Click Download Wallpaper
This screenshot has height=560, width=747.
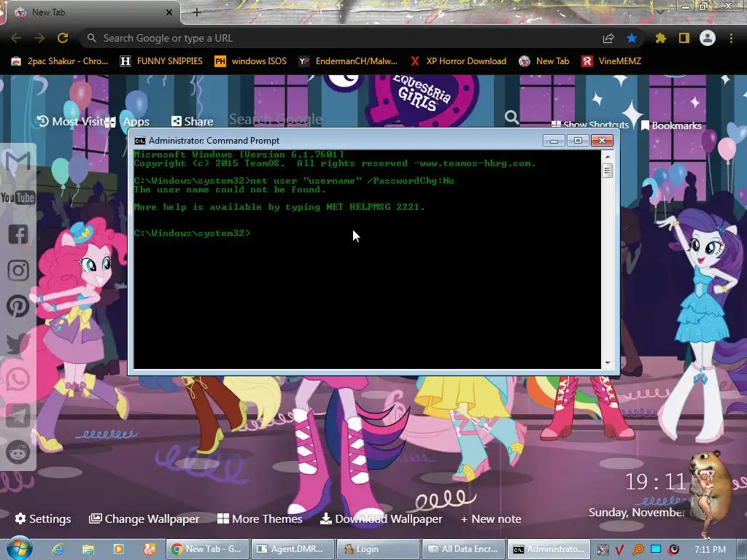click(381, 518)
